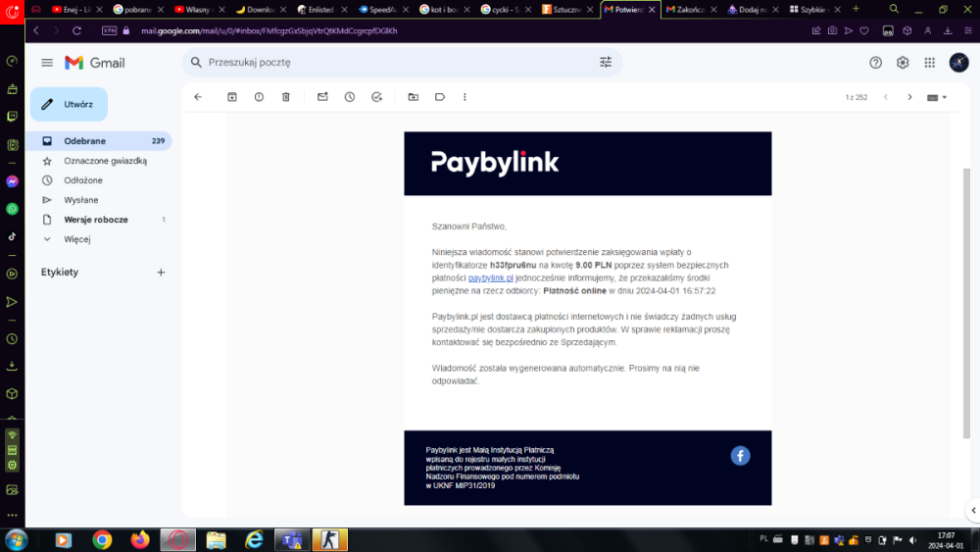
Task: Snooze the email using the clock icon
Action: pos(350,97)
